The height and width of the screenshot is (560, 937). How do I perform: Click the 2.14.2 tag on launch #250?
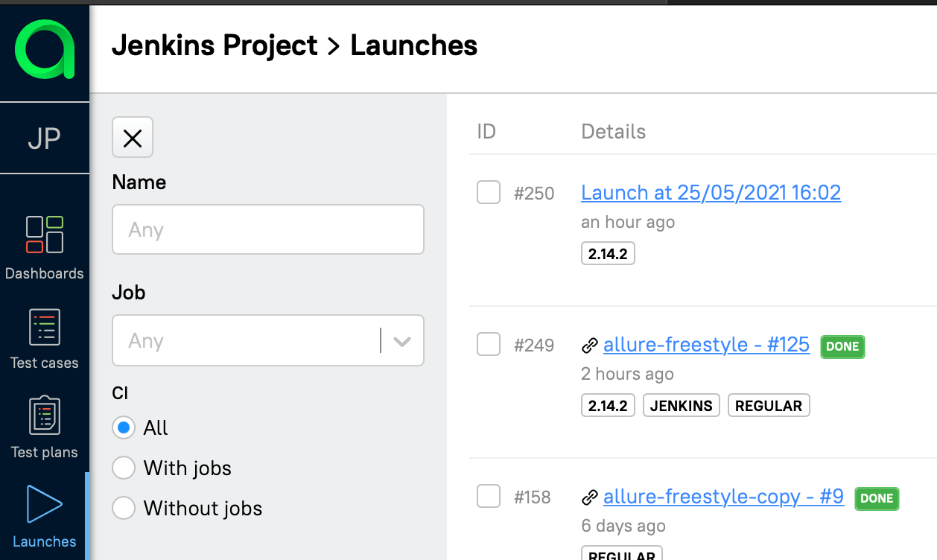click(608, 253)
